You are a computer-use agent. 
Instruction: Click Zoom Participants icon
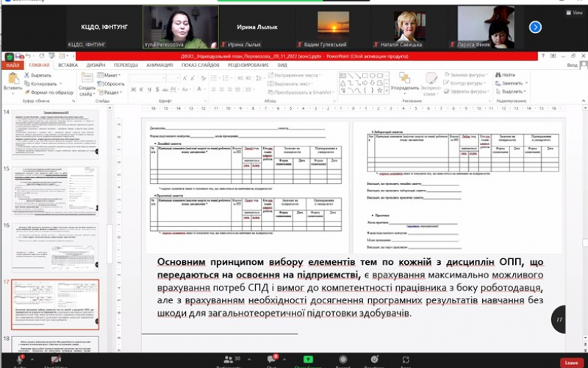coord(229,360)
